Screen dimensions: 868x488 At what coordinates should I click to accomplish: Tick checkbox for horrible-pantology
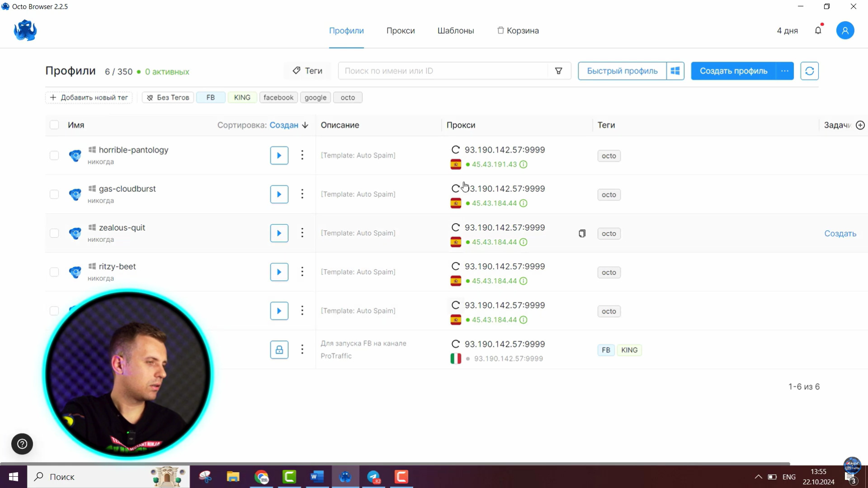pyautogui.click(x=54, y=155)
